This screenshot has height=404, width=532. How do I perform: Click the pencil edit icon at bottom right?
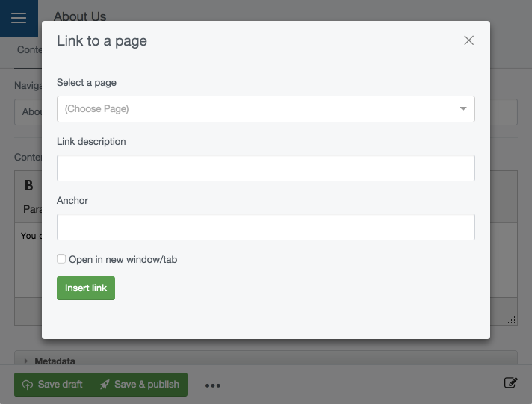(x=511, y=383)
